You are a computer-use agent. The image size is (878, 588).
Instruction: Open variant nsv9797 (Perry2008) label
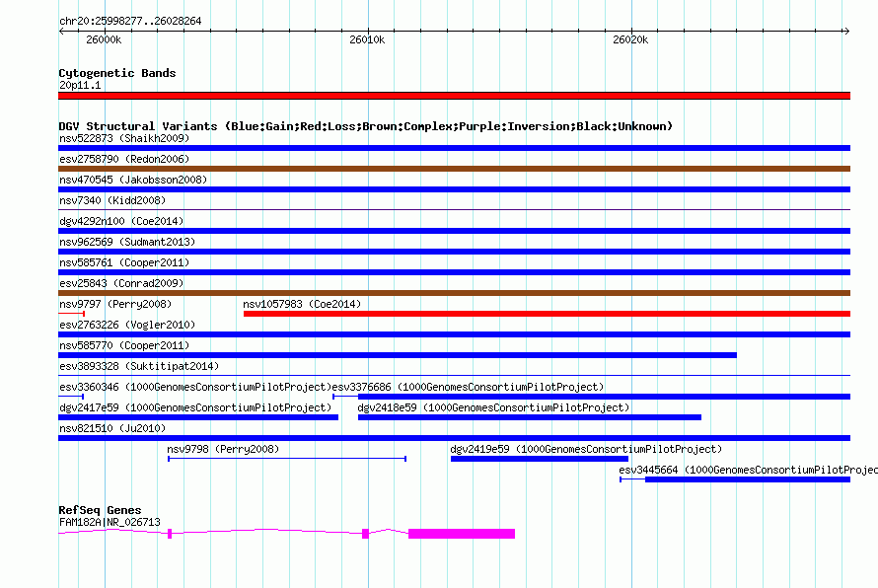(115, 304)
